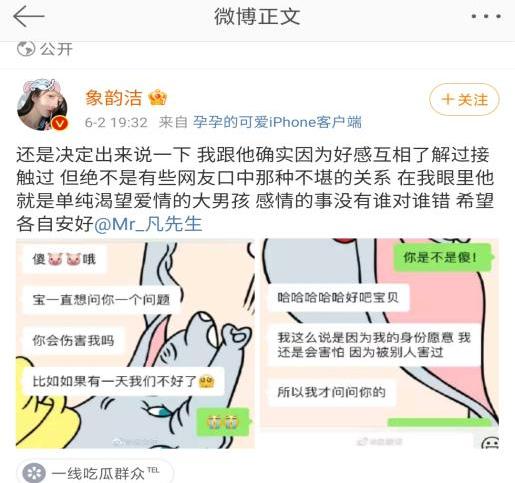Open the three-dot more options menu

[486, 16]
